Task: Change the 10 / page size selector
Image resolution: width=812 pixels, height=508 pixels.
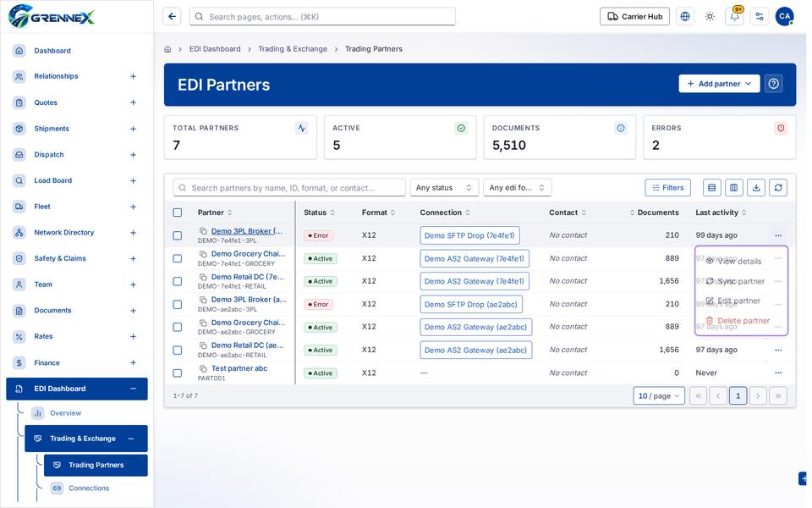Action: (659, 396)
